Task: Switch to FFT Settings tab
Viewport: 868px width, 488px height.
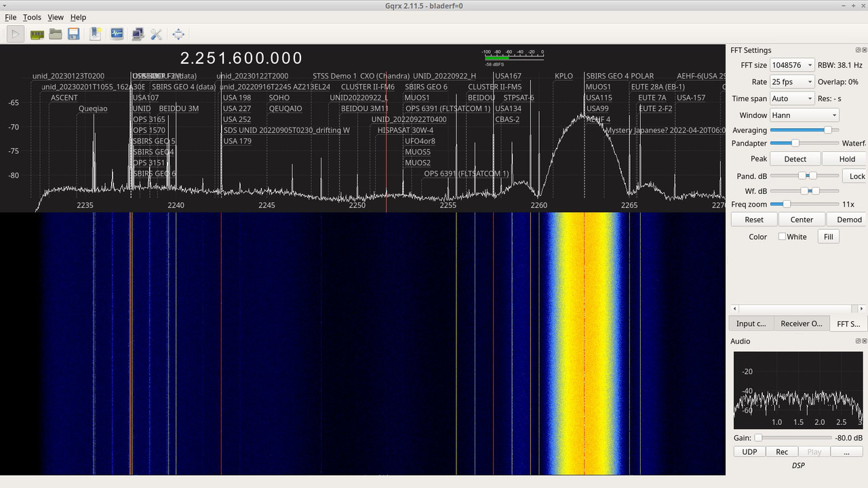Action: pyautogui.click(x=848, y=323)
